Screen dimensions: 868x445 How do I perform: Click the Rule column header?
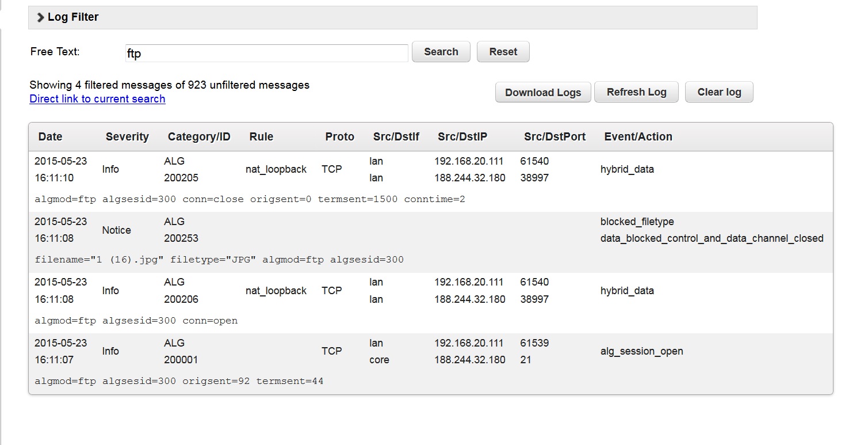[261, 137]
